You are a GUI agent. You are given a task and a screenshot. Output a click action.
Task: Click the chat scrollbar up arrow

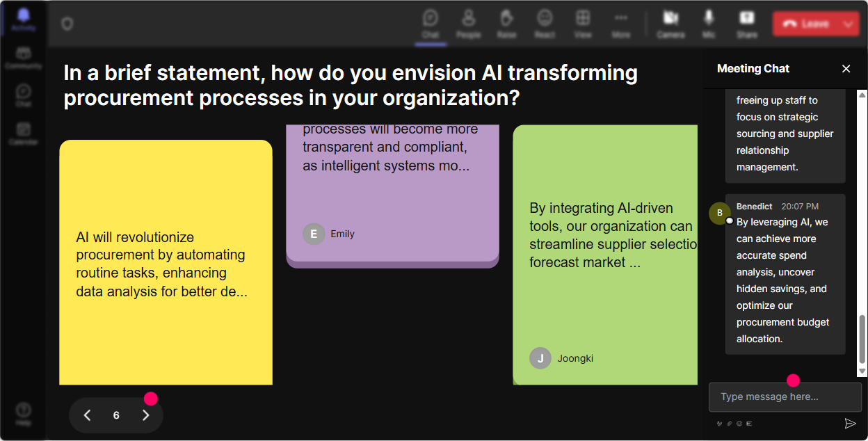coord(862,94)
